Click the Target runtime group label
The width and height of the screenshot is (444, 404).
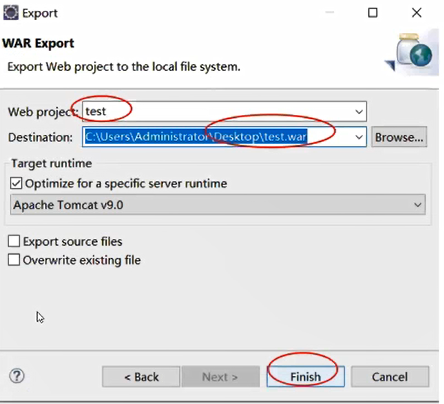coord(51,163)
